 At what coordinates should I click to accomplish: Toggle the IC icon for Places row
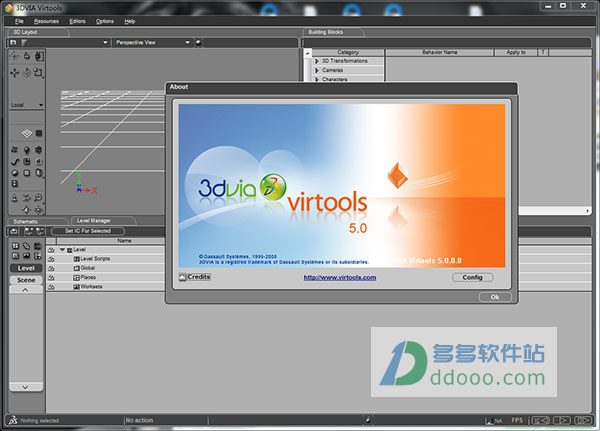point(51,278)
